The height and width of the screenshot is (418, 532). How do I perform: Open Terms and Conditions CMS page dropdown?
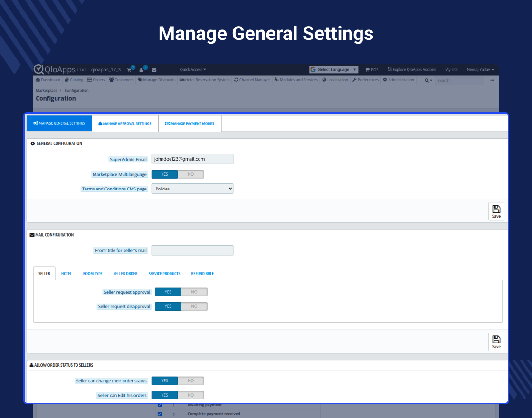(192, 189)
